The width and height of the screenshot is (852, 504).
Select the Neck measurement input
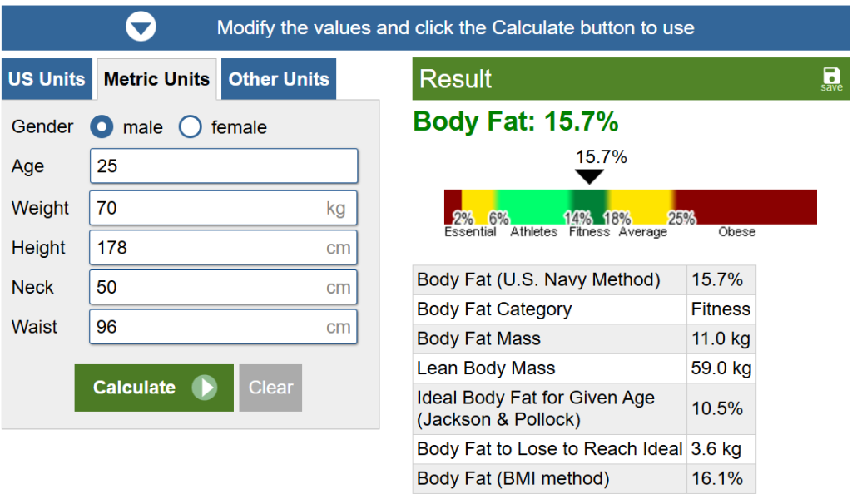(208, 288)
